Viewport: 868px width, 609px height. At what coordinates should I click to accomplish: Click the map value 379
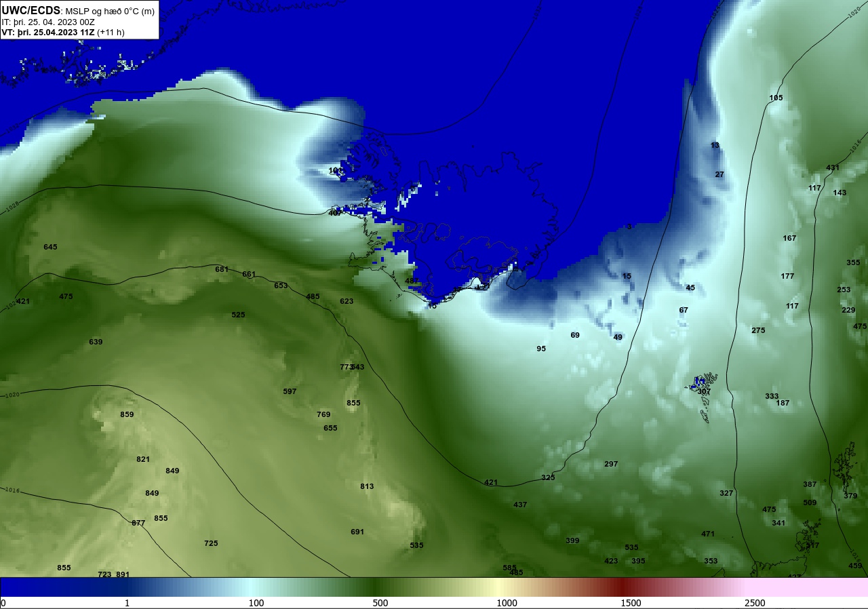850,496
